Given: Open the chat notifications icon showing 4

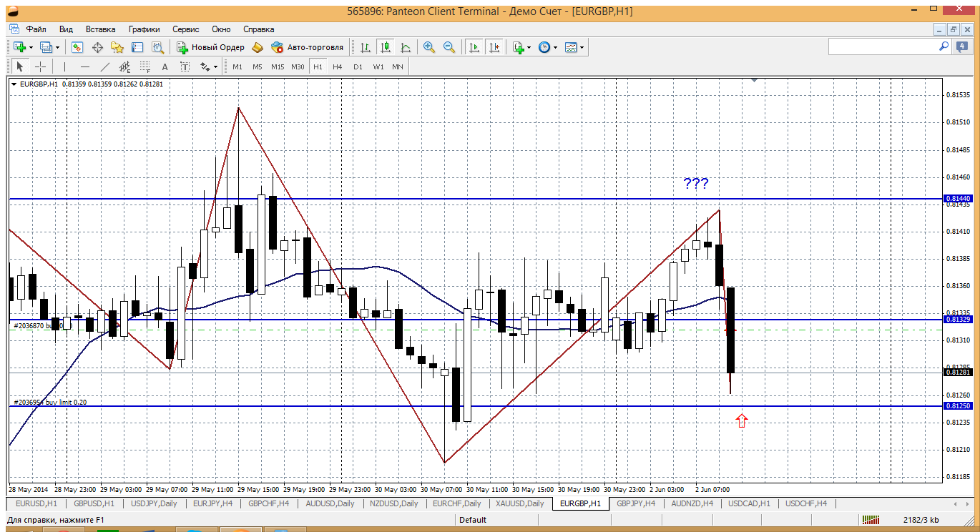Looking at the screenshot, I should (962, 46).
